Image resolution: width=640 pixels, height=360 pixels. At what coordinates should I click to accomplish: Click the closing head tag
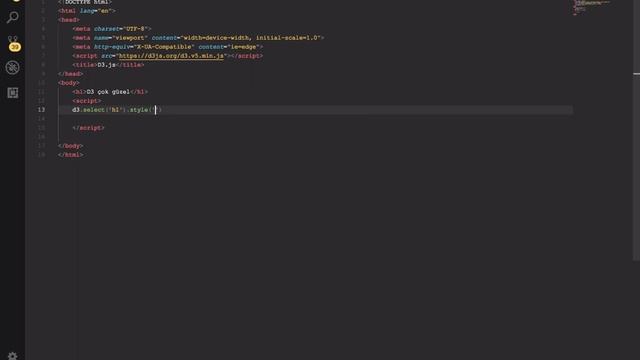click(71, 74)
